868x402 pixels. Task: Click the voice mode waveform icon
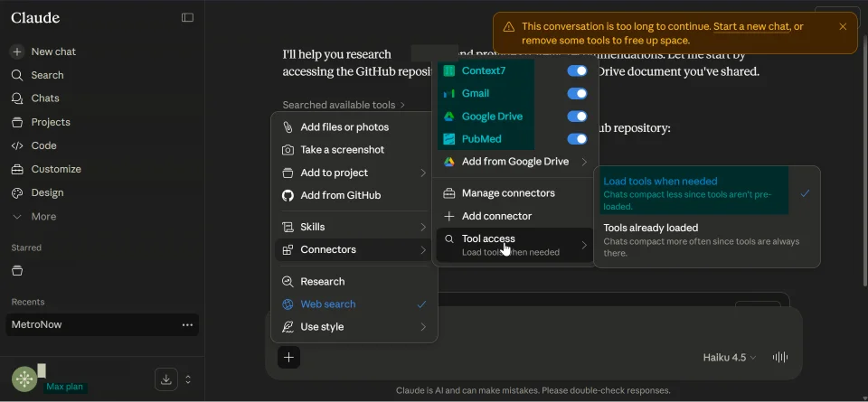780,357
